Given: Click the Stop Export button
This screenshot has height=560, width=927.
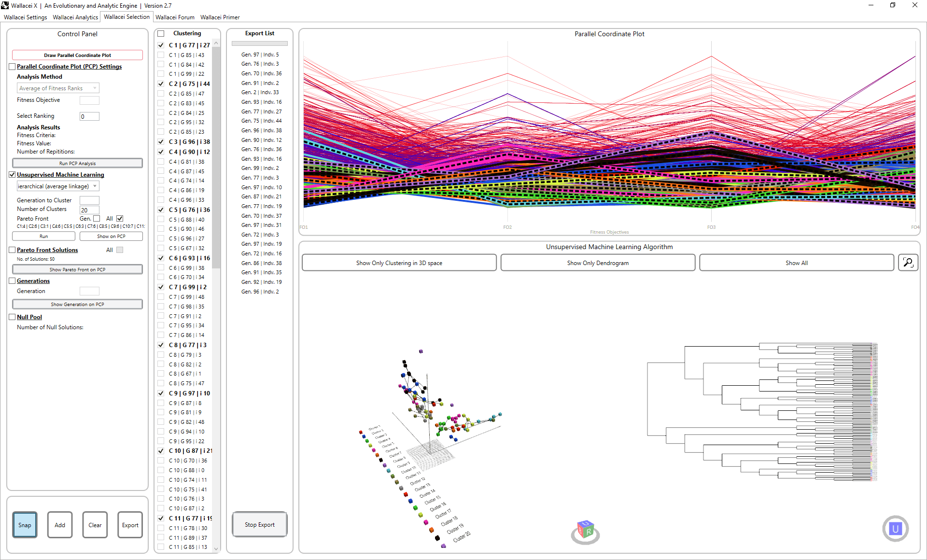Looking at the screenshot, I should (259, 525).
